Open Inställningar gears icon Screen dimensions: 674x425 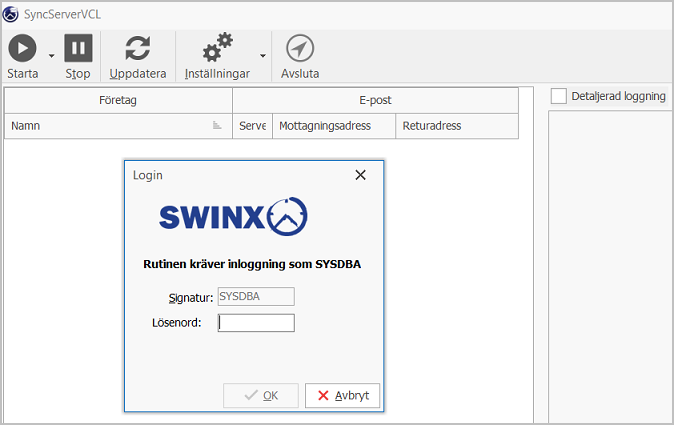[x=218, y=47]
